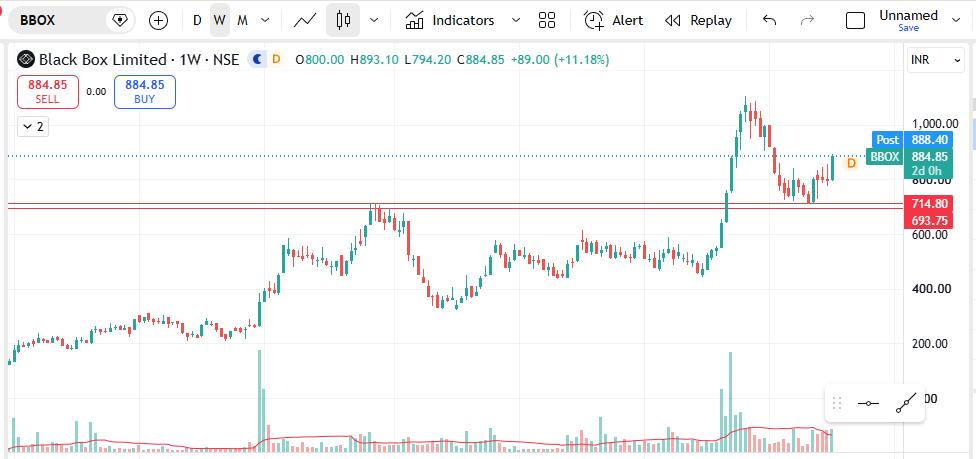Click the 0.00 spread value
The height and width of the screenshot is (459, 976).
[x=96, y=92]
